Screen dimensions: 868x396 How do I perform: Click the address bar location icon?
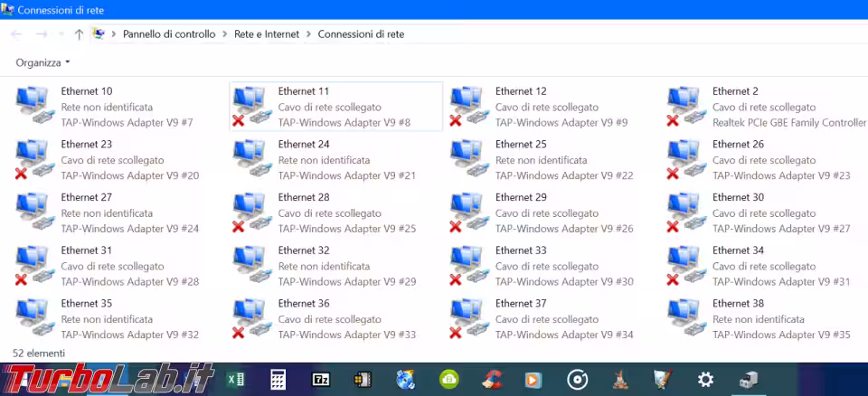click(99, 33)
